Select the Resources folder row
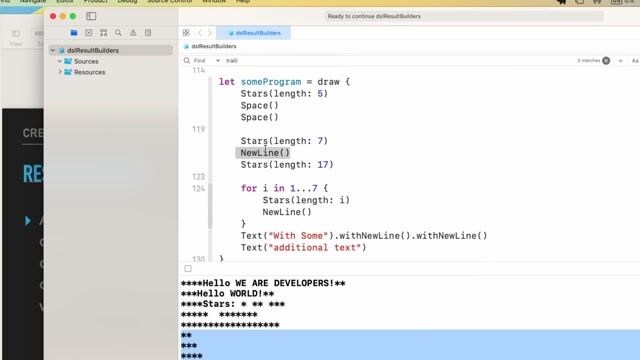 point(111,72)
